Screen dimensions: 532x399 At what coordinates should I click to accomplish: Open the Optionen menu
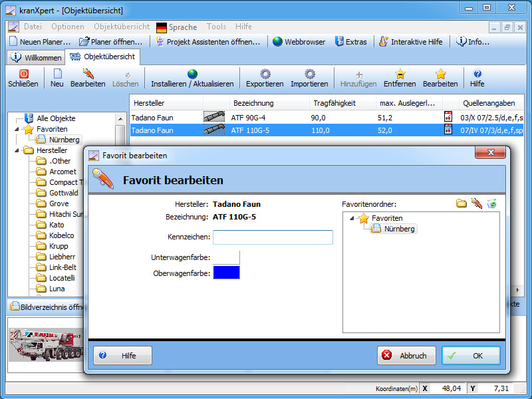click(67, 27)
